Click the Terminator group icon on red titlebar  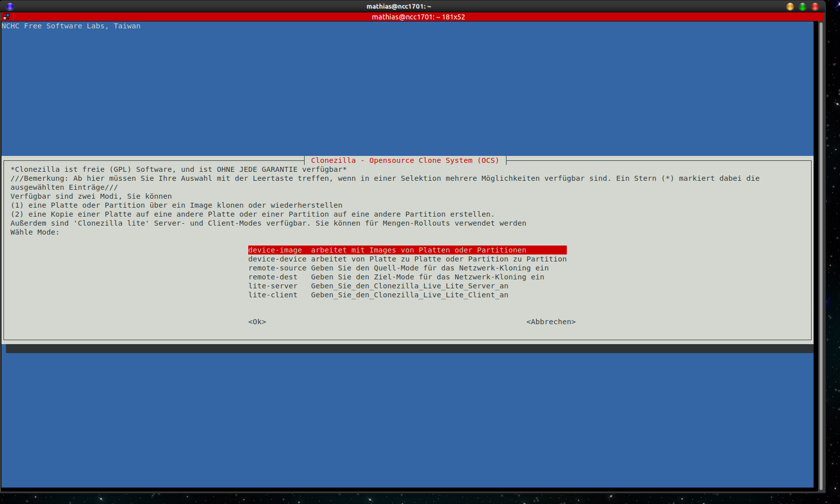[6, 16]
